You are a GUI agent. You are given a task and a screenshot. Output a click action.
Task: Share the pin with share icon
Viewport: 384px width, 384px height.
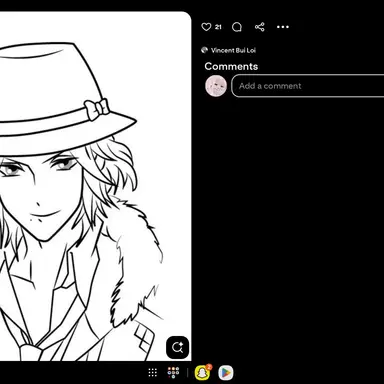[x=260, y=27]
